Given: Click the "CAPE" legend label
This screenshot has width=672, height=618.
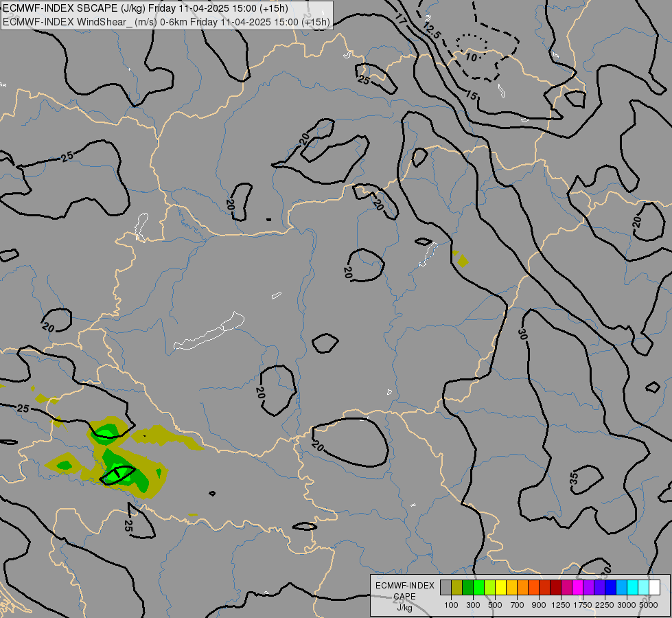Looking at the screenshot, I should tap(404, 597).
